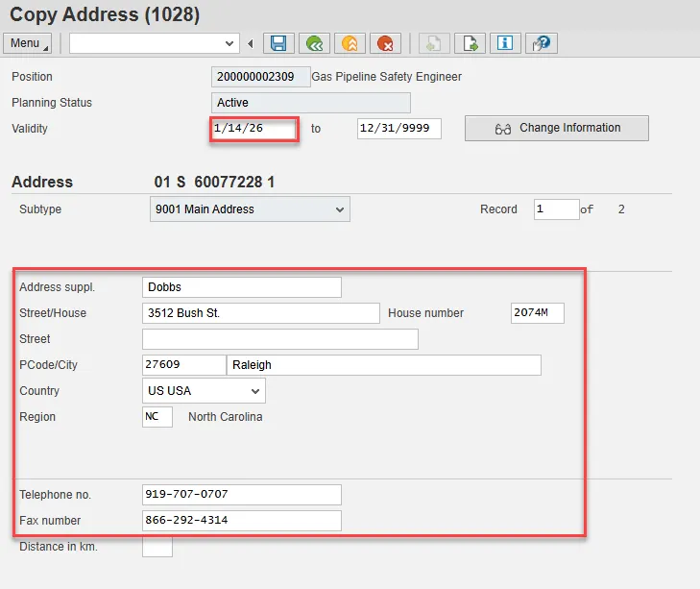Image resolution: width=700 pixels, height=589 pixels.
Task: Click the Save disk icon
Action: [x=278, y=43]
